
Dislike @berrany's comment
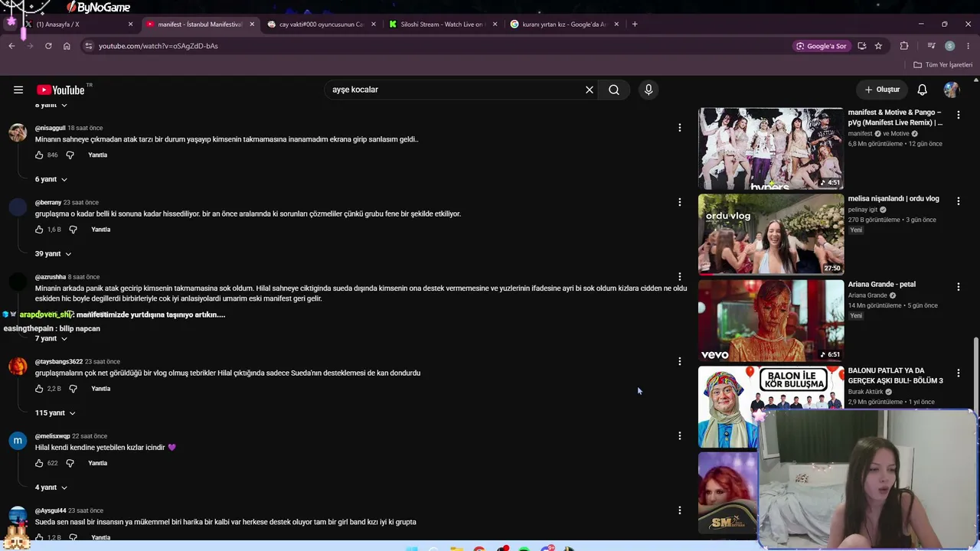point(73,230)
